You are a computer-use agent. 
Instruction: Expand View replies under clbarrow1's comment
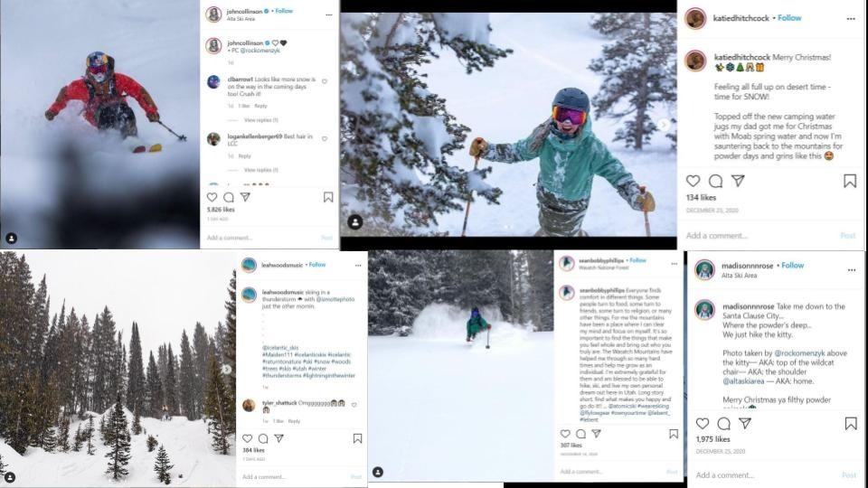pos(260,120)
